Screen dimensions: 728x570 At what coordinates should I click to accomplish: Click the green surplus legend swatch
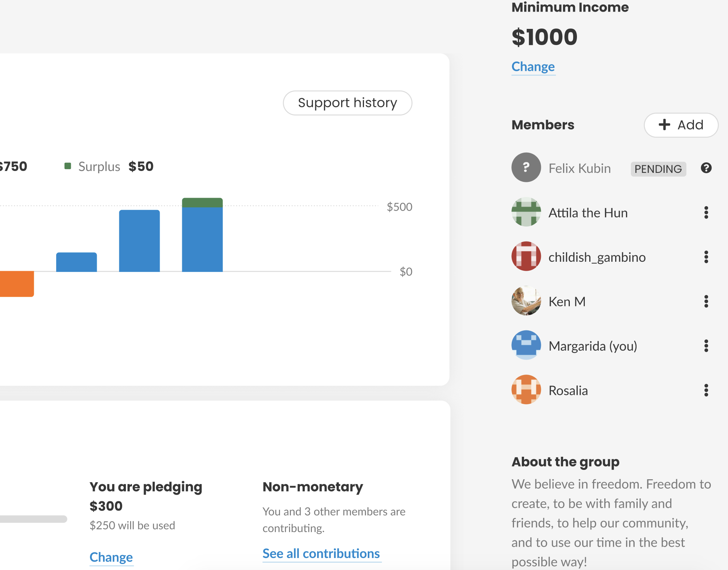point(68,166)
